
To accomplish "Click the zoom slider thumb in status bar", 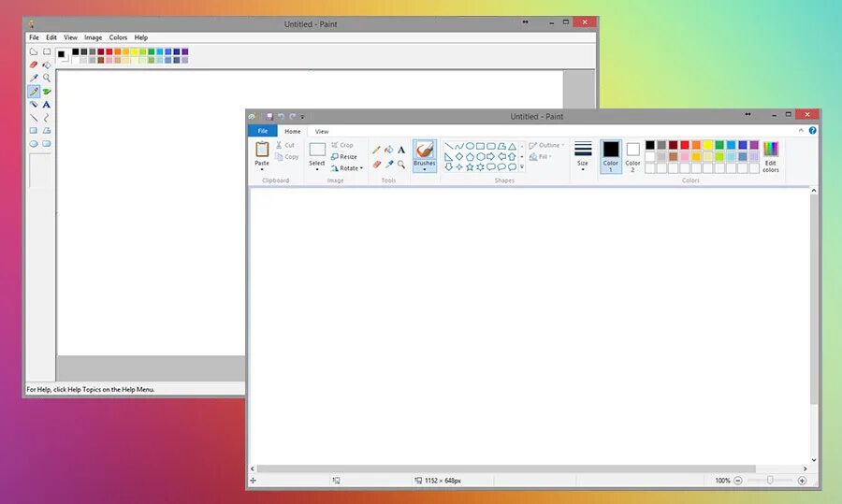I will [770, 481].
